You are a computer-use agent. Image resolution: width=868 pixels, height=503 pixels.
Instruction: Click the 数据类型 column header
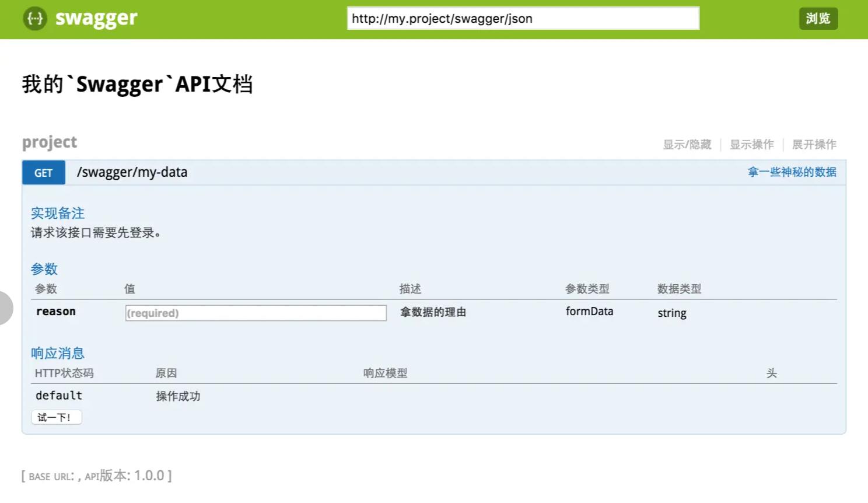[679, 289]
